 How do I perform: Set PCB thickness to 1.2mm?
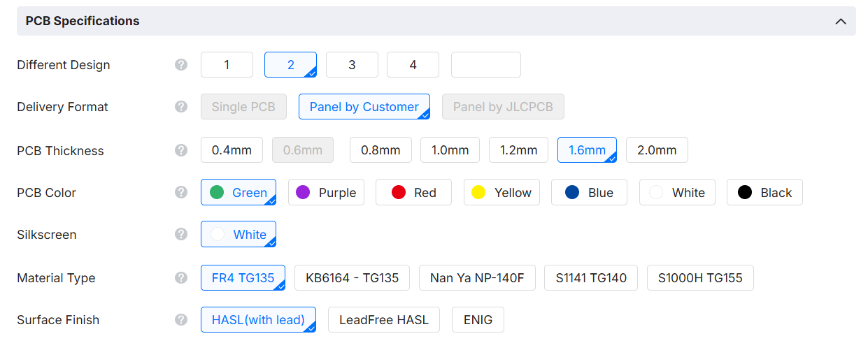tap(518, 150)
